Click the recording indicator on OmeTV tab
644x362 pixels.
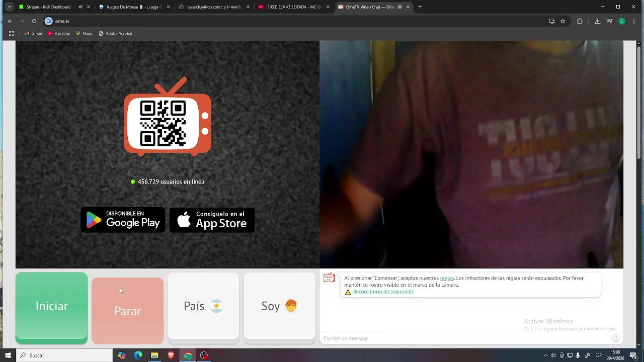400,7
